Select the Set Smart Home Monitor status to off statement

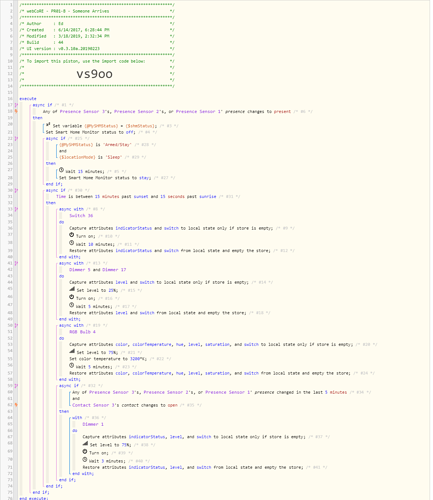tap(91, 132)
